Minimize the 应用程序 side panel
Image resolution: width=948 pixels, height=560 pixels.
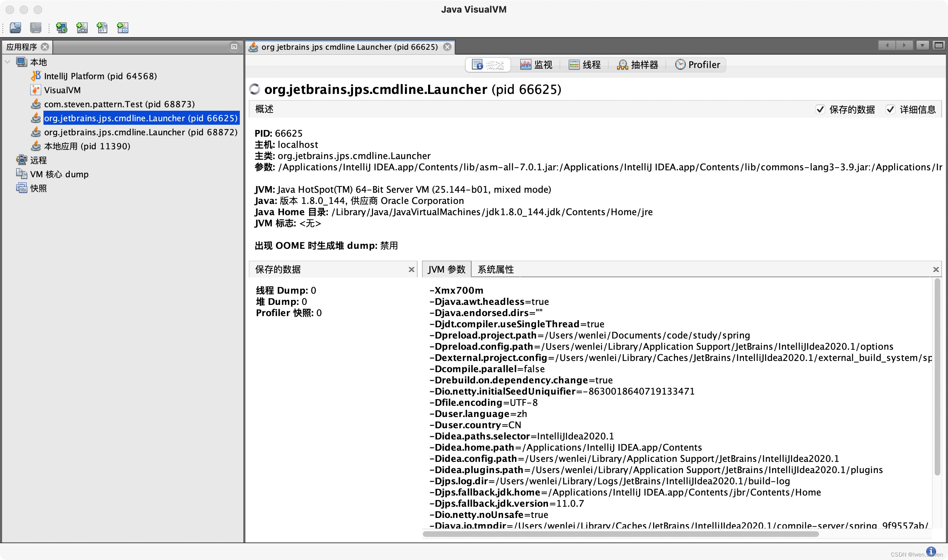point(234,47)
